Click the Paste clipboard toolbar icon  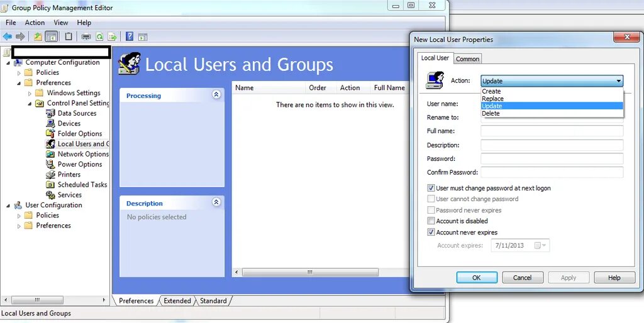69,36
